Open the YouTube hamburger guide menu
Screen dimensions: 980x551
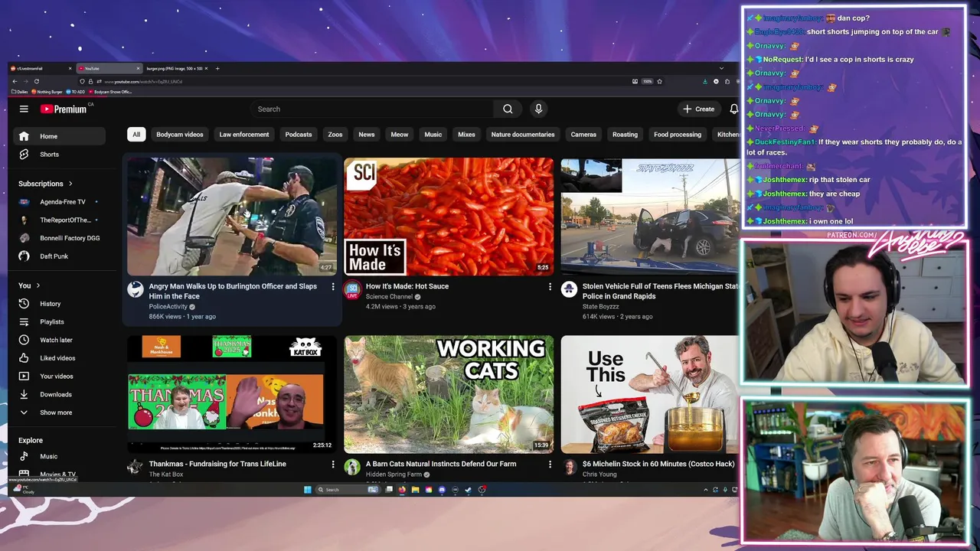coord(24,109)
